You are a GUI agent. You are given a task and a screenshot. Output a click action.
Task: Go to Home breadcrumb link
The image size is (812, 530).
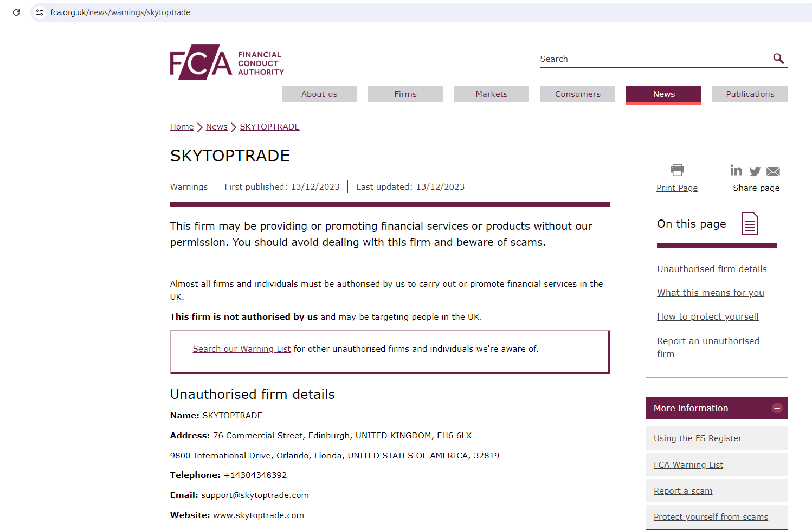coord(182,127)
